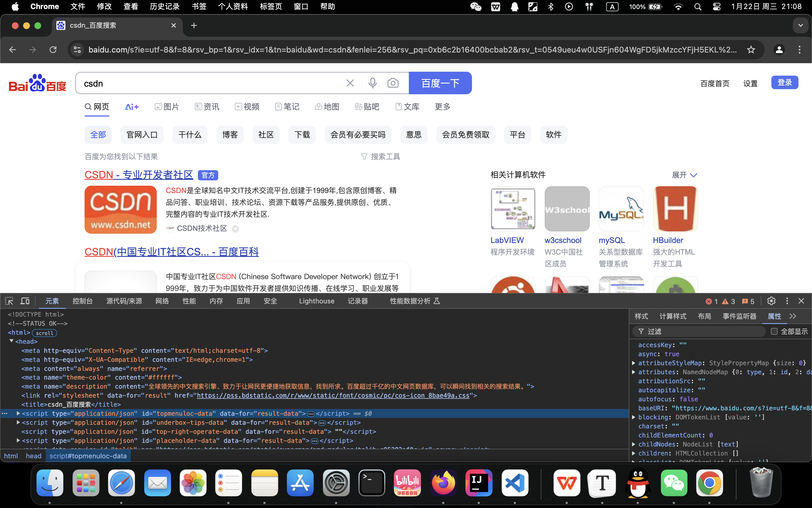The width and height of the screenshot is (812, 508).
Task: Show more sidebar tabs chevron
Action: pyautogui.click(x=793, y=316)
